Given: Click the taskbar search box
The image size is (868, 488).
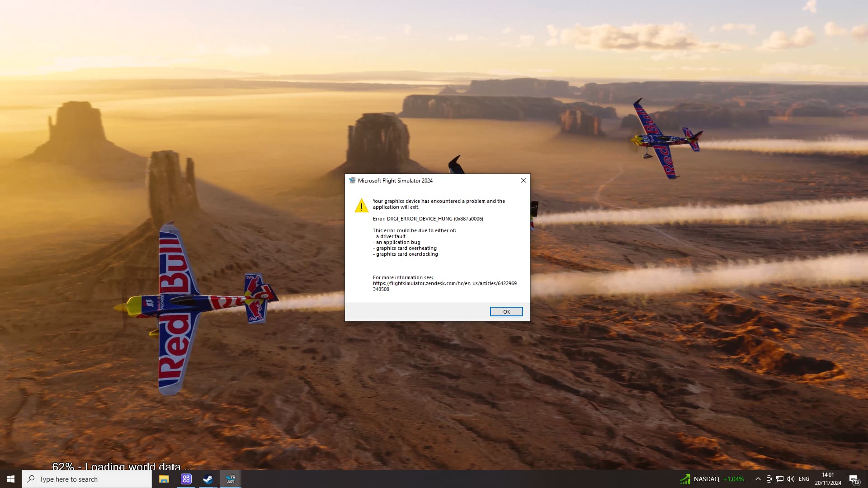Looking at the screenshot, I should tap(87, 479).
